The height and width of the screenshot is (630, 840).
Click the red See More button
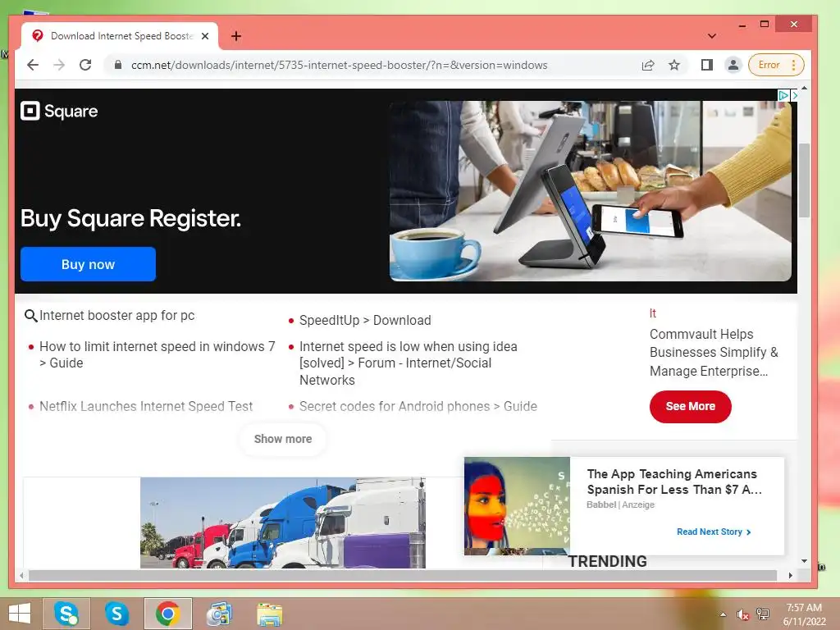coord(690,407)
